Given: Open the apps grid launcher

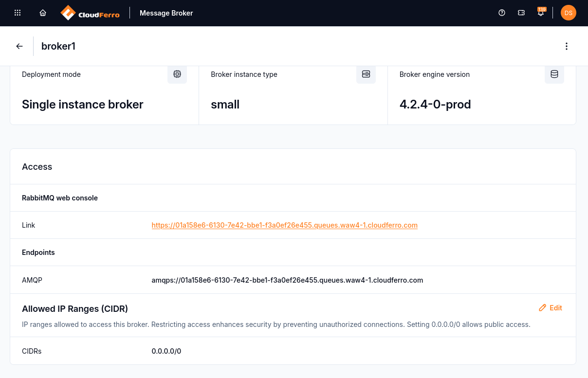Looking at the screenshot, I should pos(18,13).
